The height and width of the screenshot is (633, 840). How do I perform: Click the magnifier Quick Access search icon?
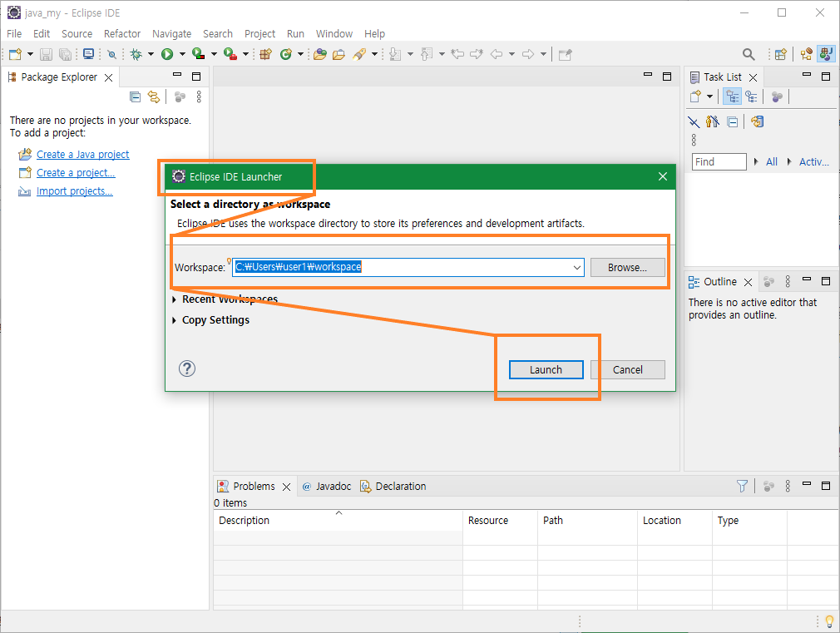[749, 54]
